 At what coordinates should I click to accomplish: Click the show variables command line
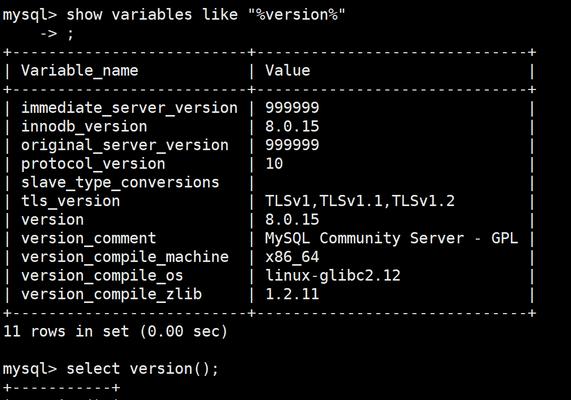(x=174, y=15)
